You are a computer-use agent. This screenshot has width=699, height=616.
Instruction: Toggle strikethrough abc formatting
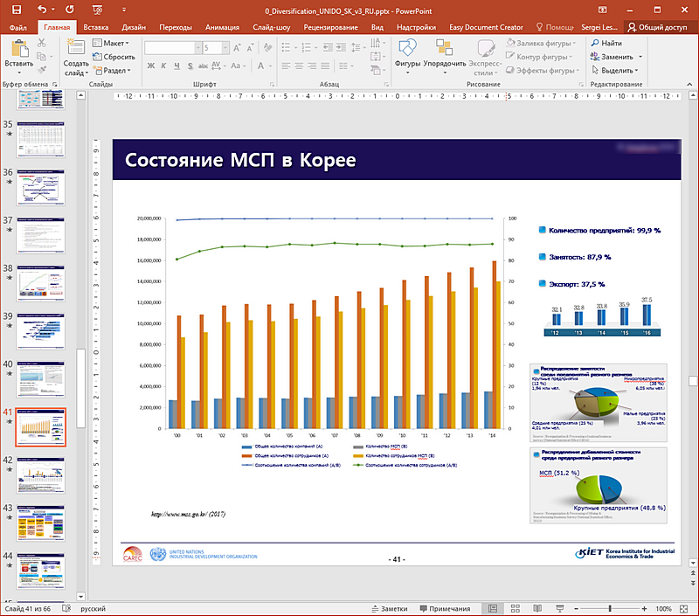203,66
